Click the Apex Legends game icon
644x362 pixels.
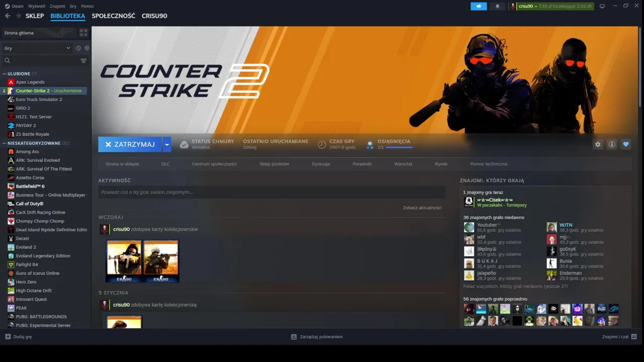tap(11, 82)
